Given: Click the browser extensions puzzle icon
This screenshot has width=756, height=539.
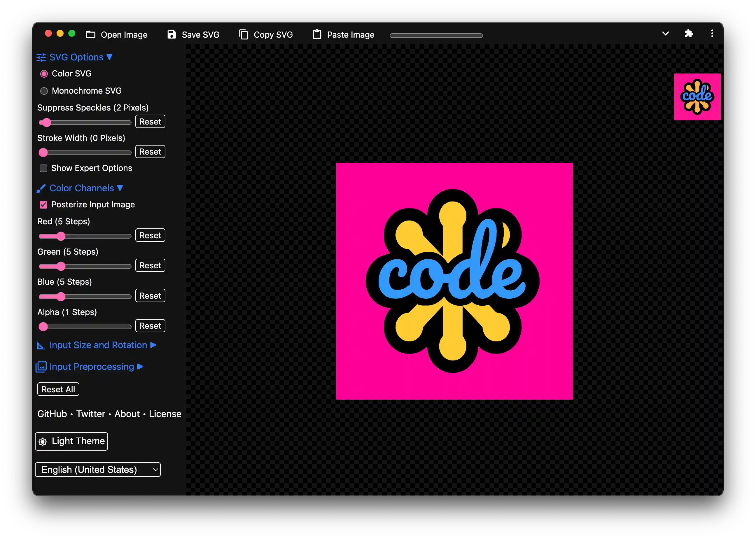Looking at the screenshot, I should pyautogui.click(x=689, y=34).
